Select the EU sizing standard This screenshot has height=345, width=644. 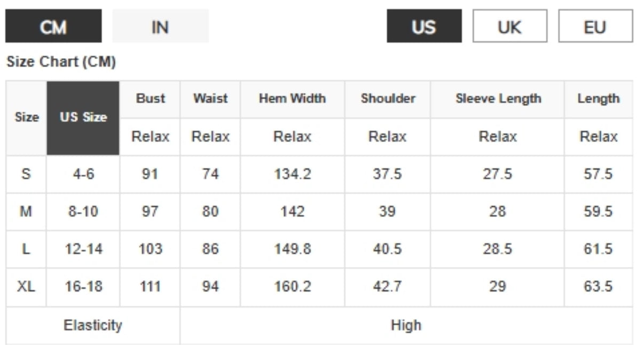[x=595, y=26]
